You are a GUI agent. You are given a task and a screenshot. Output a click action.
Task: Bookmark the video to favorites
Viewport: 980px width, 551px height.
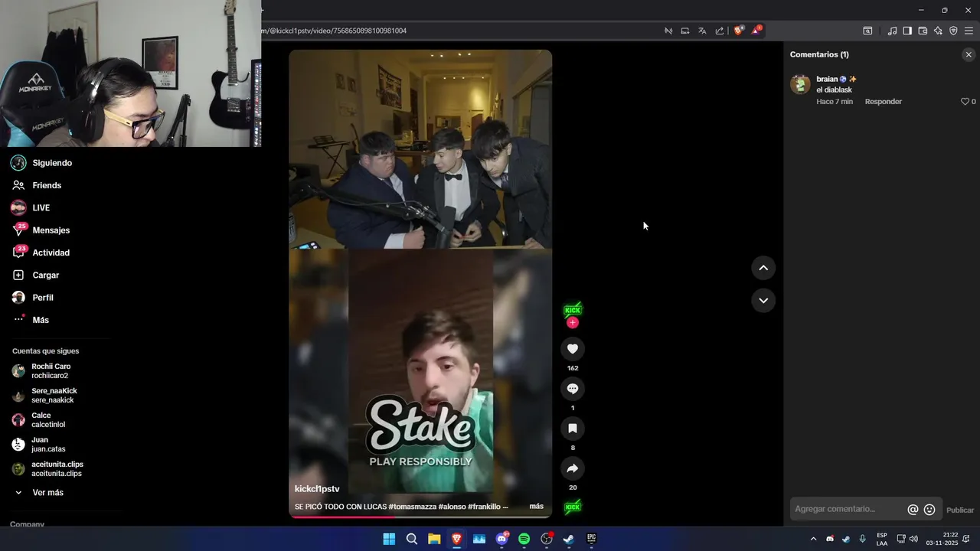(572, 429)
